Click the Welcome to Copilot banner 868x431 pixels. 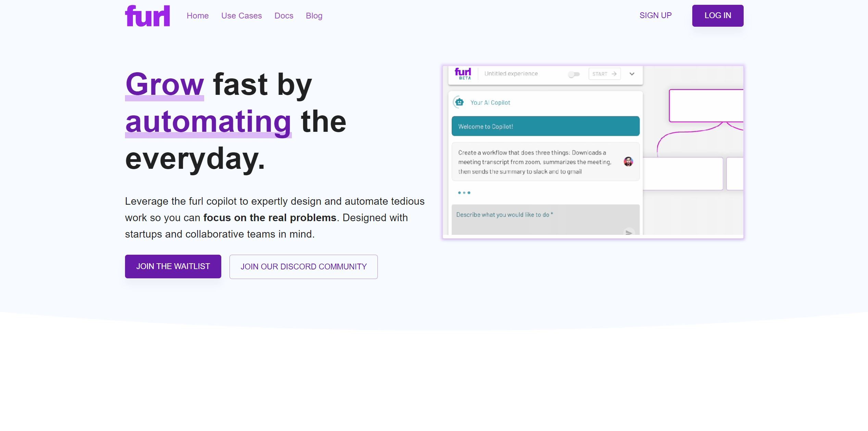(x=545, y=126)
